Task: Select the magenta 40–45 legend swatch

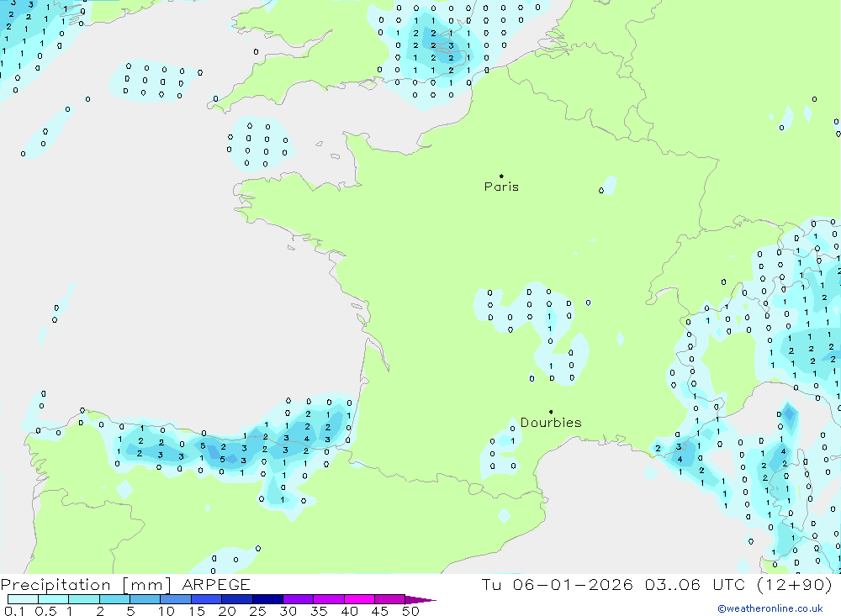Action: point(359,599)
